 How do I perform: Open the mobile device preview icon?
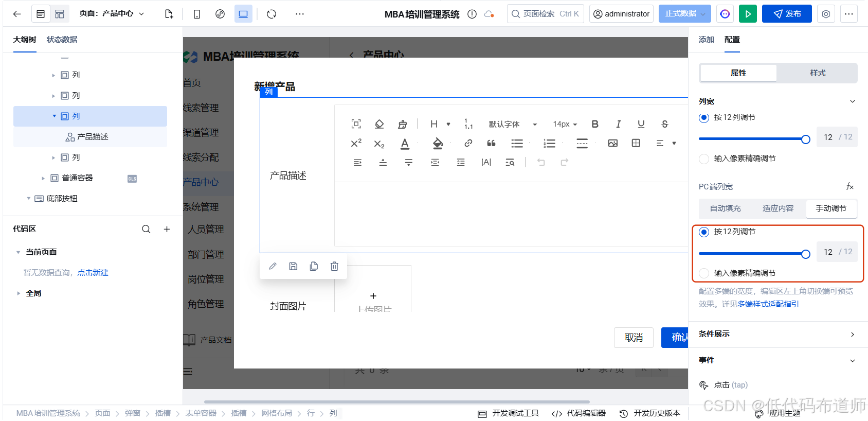[197, 14]
